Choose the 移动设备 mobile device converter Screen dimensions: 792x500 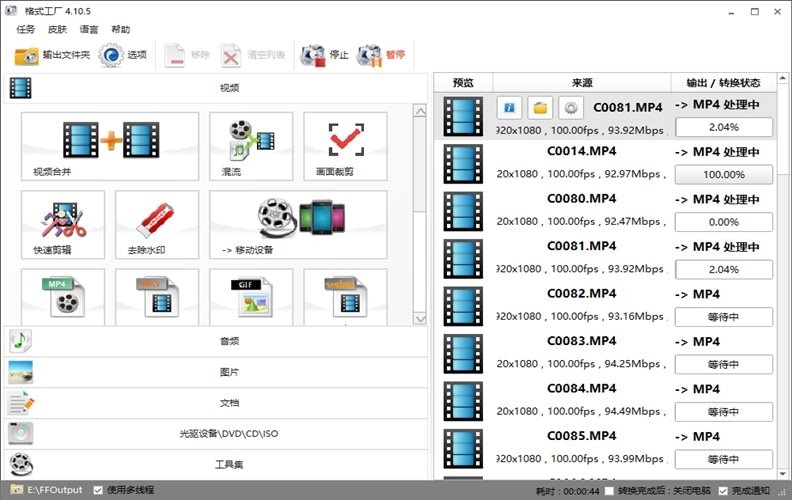click(298, 224)
